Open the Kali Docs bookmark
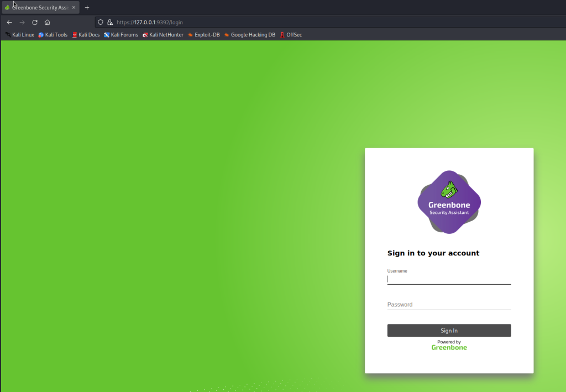This screenshot has height=392, width=566. pyautogui.click(x=86, y=35)
